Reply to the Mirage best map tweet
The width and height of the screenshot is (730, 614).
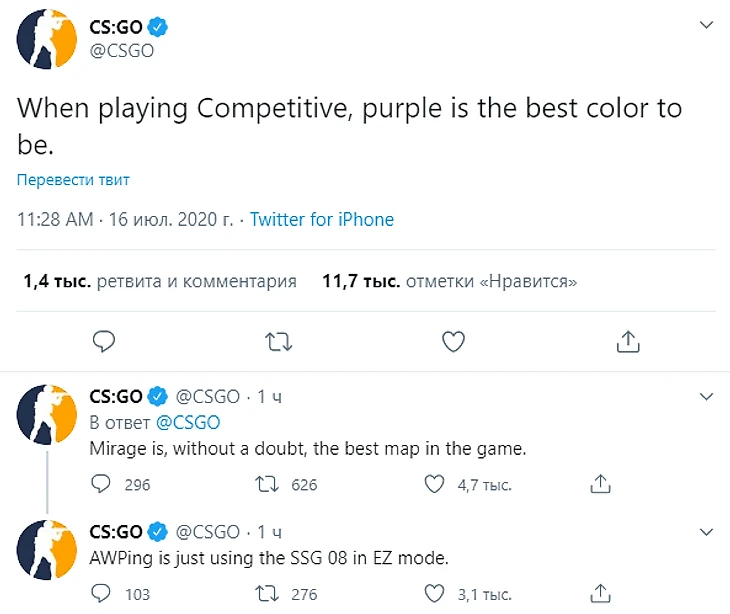[102, 485]
